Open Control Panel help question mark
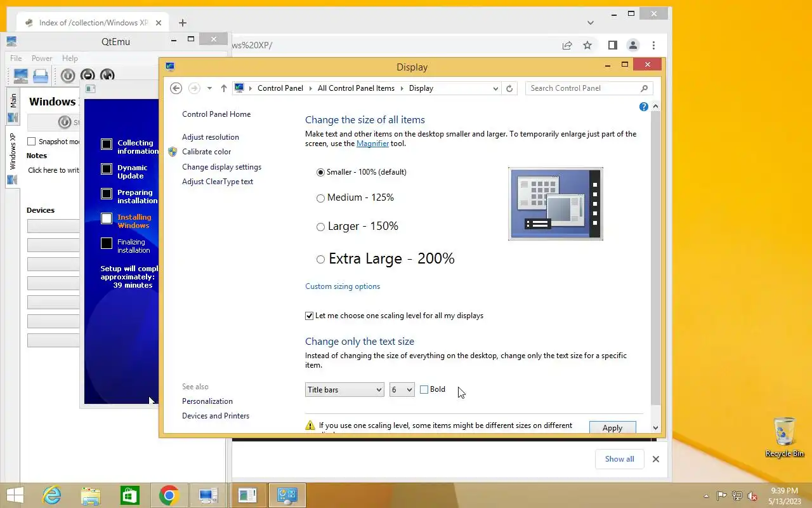Viewport: 812px width, 508px height. click(x=644, y=107)
